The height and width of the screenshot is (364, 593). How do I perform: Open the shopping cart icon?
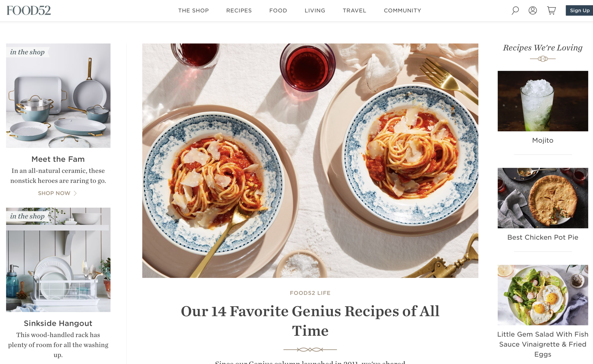point(551,10)
